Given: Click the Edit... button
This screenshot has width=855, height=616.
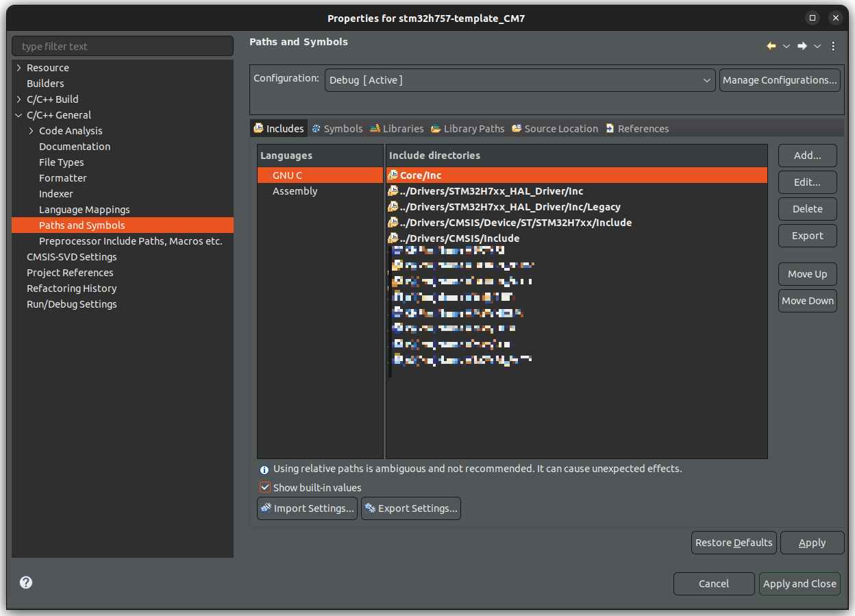Looking at the screenshot, I should (808, 182).
